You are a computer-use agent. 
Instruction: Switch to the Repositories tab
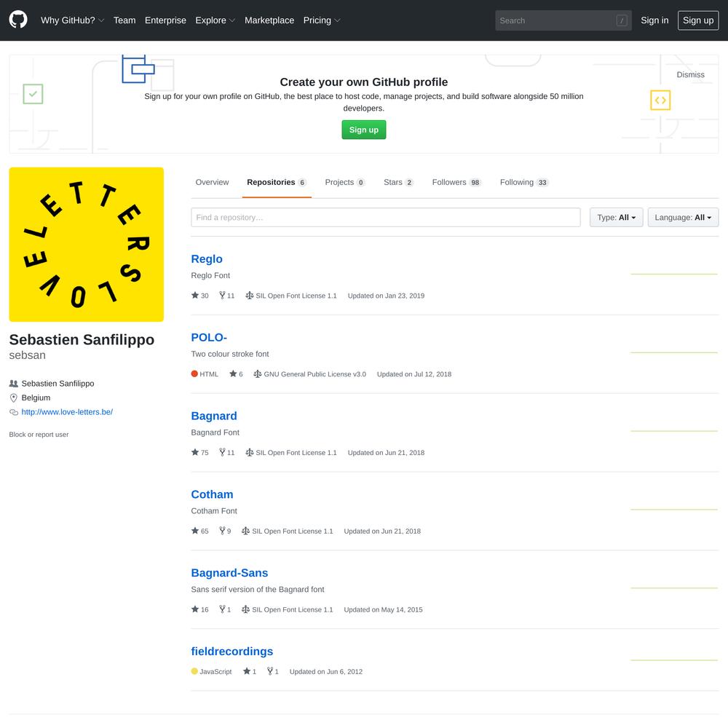(x=277, y=183)
